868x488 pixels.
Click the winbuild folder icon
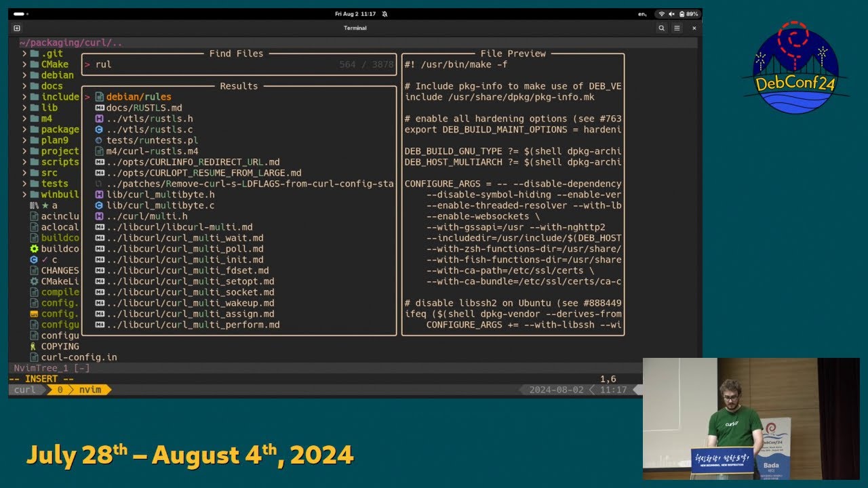[34, 195]
